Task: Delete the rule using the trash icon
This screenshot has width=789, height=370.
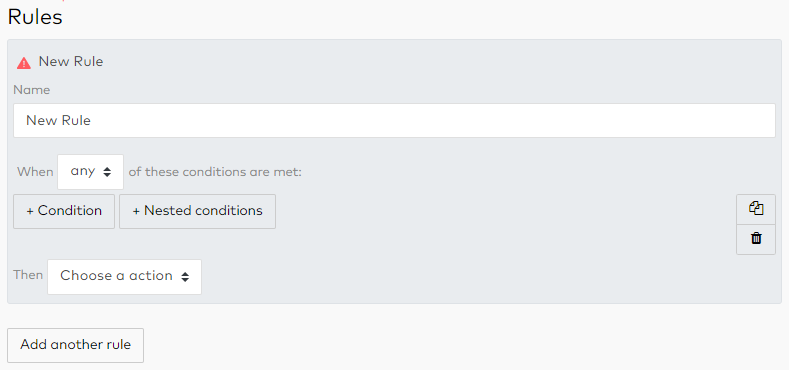Action: [756, 239]
